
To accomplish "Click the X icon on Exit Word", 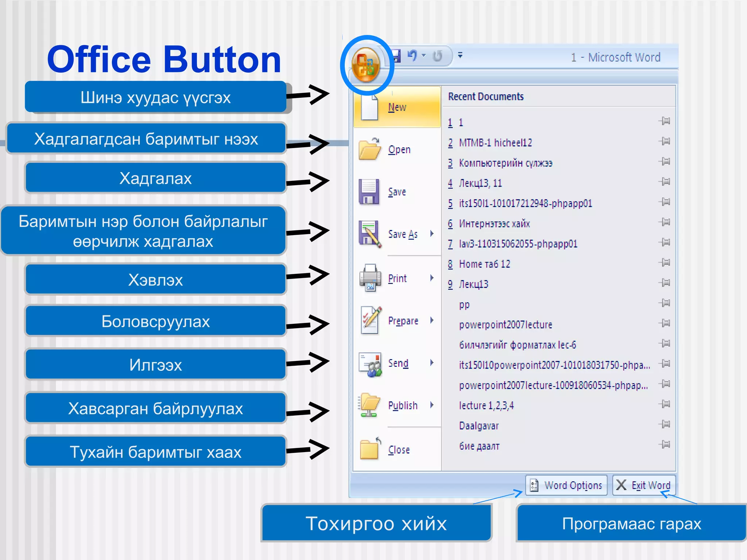I will [x=621, y=485].
